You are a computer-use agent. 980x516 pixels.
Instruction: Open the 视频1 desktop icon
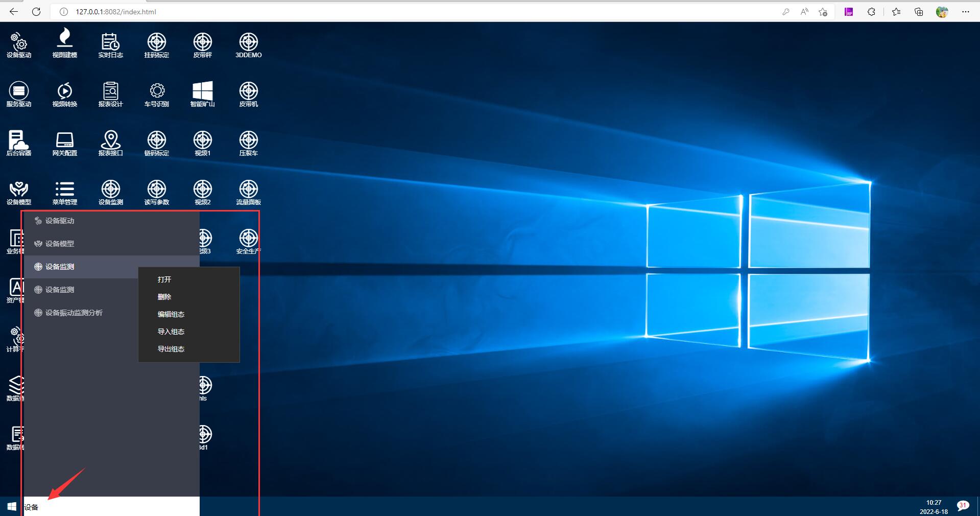point(203,143)
